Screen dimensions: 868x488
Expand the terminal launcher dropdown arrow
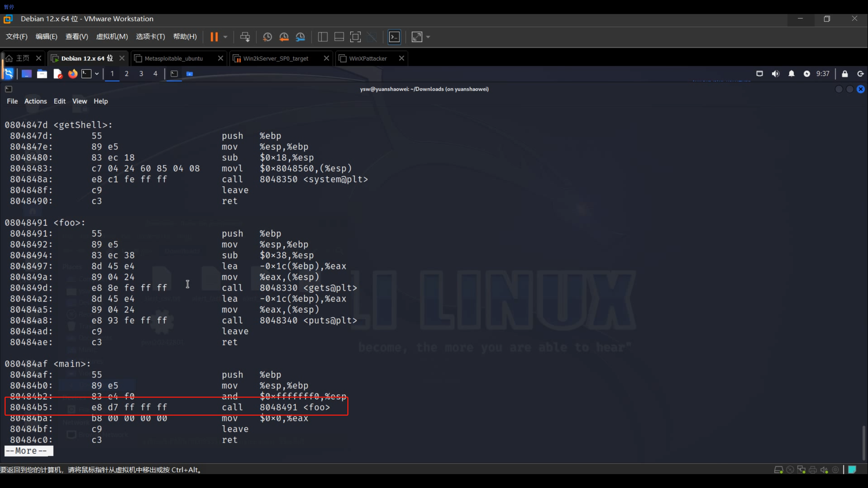[97, 74]
